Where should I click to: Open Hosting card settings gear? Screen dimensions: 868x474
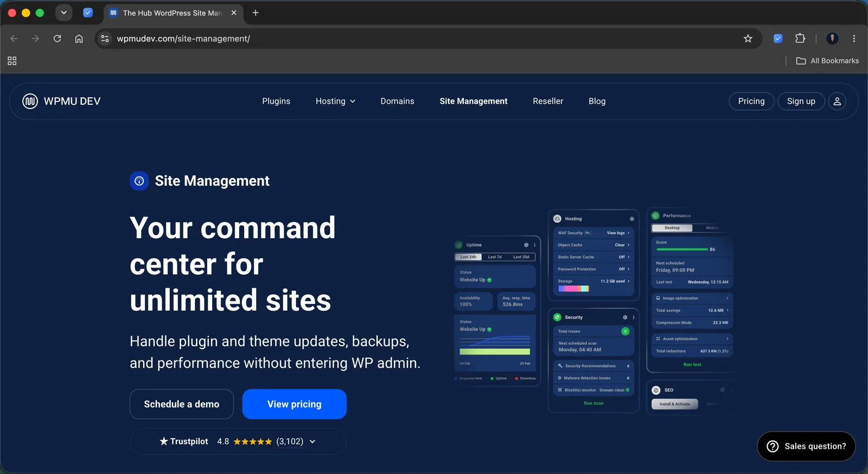click(631, 219)
